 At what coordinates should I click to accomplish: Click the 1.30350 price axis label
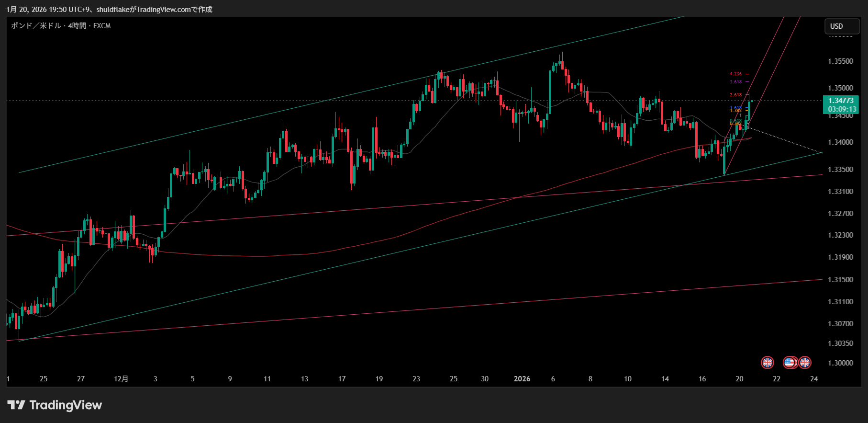(x=840, y=343)
